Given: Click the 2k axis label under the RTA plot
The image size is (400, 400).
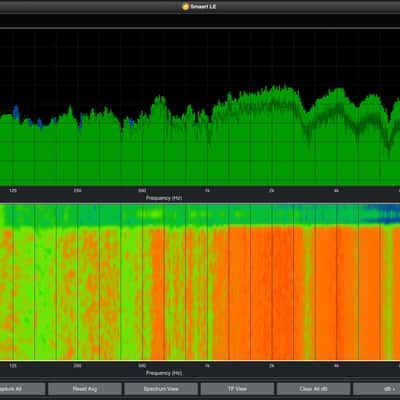Looking at the screenshot, I should [272, 191].
